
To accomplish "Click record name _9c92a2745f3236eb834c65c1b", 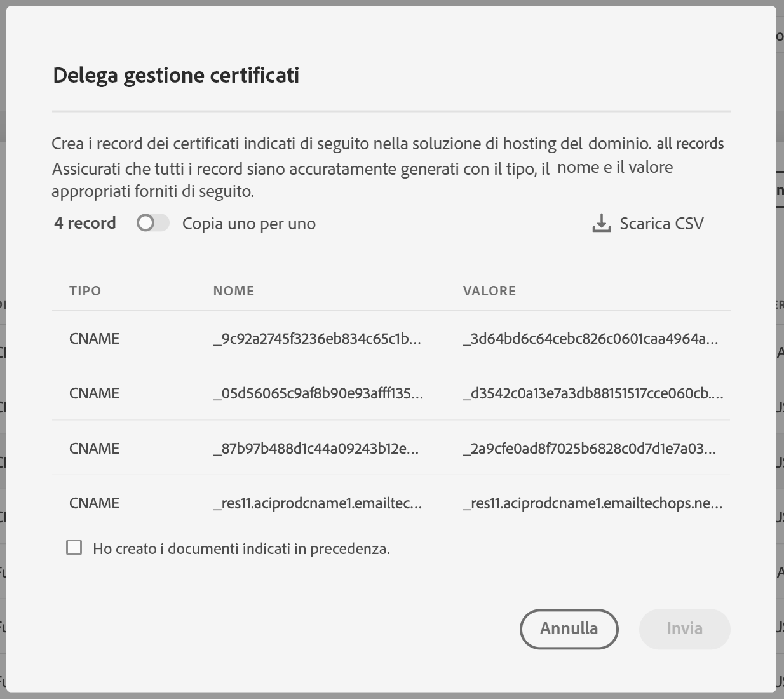I will click(x=317, y=339).
